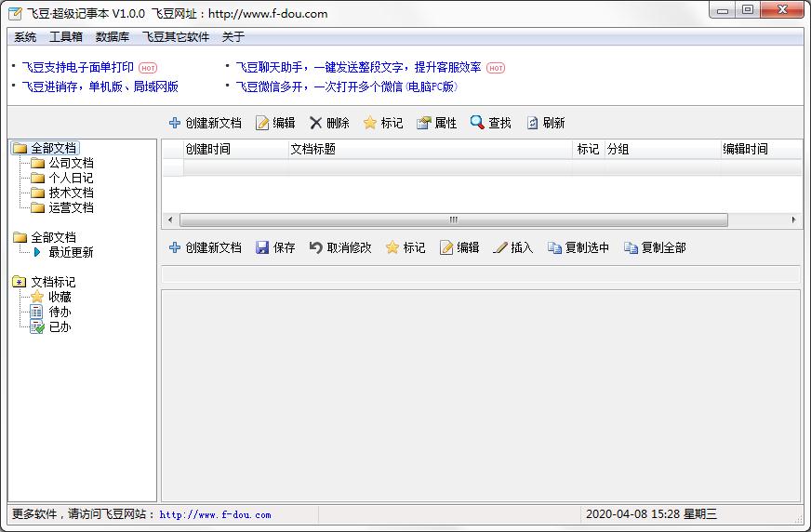Image resolution: width=811 pixels, height=532 pixels.
Task: Open the 飞豆聊天助手 promotional link
Action: tap(358, 67)
